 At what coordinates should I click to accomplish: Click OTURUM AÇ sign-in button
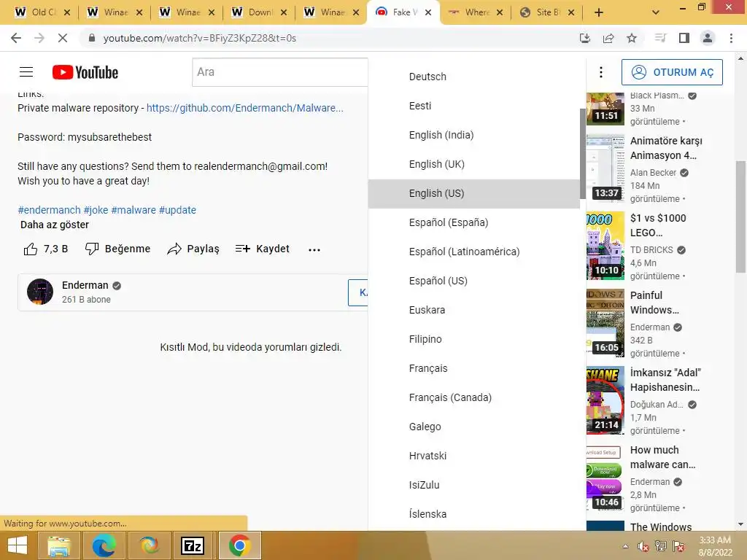pos(672,72)
